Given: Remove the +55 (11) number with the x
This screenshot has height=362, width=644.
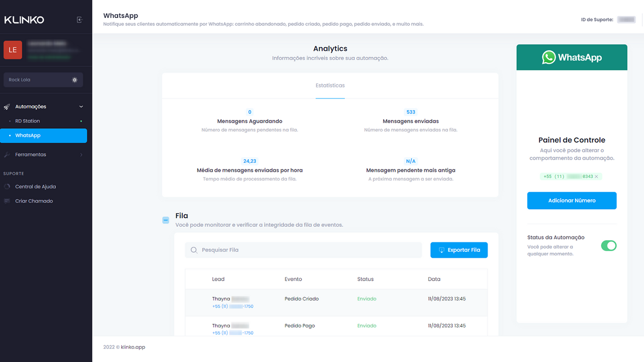Looking at the screenshot, I should [x=596, y=176].
